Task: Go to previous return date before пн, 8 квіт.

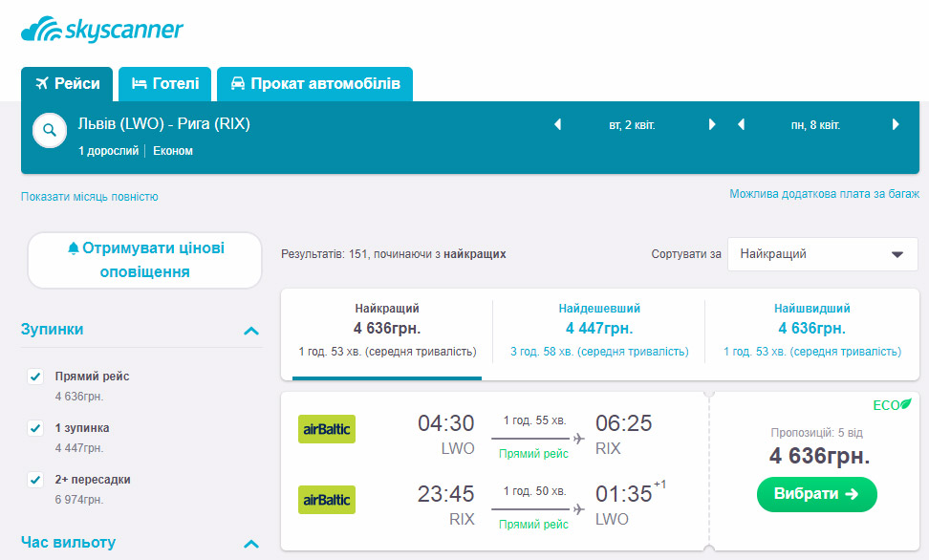Action: (x=741, y=124)
